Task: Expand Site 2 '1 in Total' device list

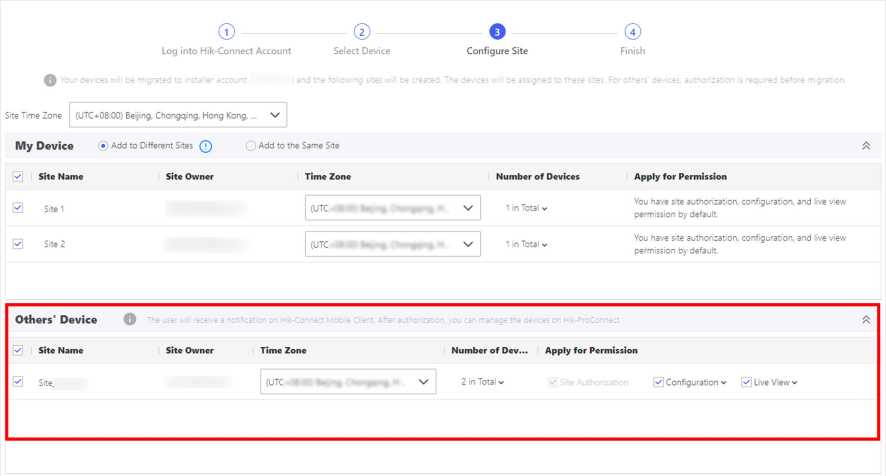Action: (x=526, y=244)
